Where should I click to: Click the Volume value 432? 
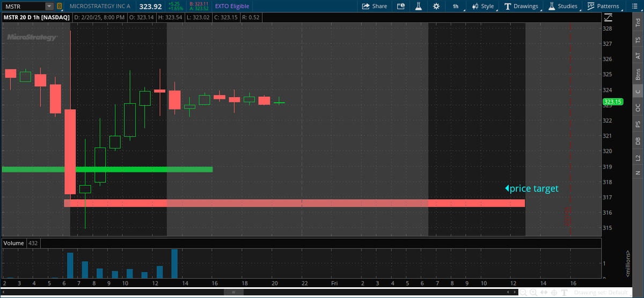[x=33, y=243]
